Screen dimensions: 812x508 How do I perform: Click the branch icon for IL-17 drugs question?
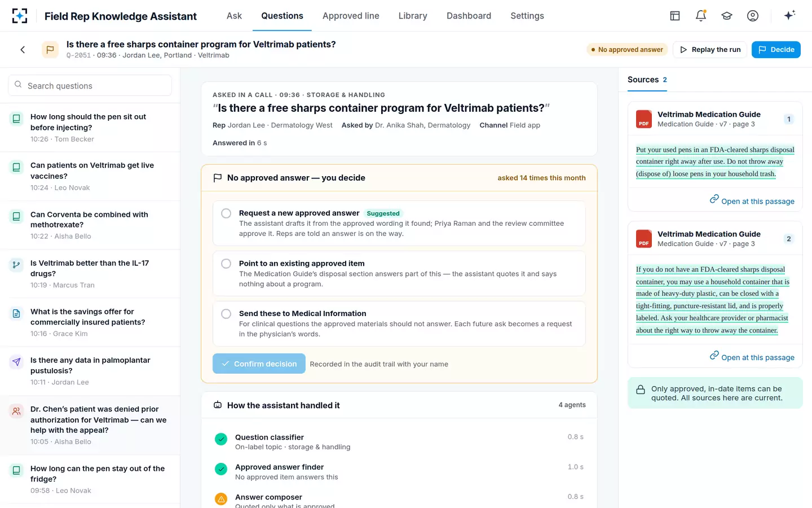coord(16,265)
